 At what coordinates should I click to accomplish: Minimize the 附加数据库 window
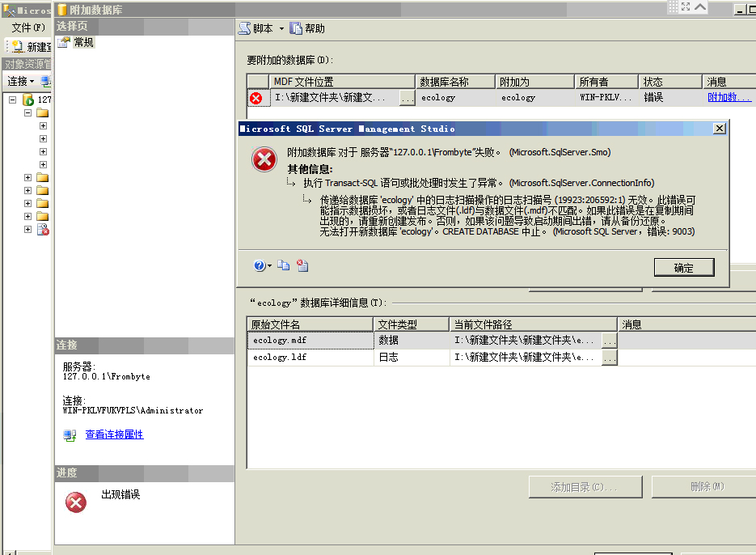pyautogui.click(x=740, y=10)
